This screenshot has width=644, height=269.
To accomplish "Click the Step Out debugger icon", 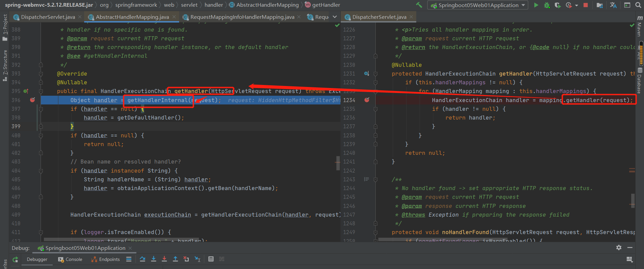I will (x=175, y=259).
